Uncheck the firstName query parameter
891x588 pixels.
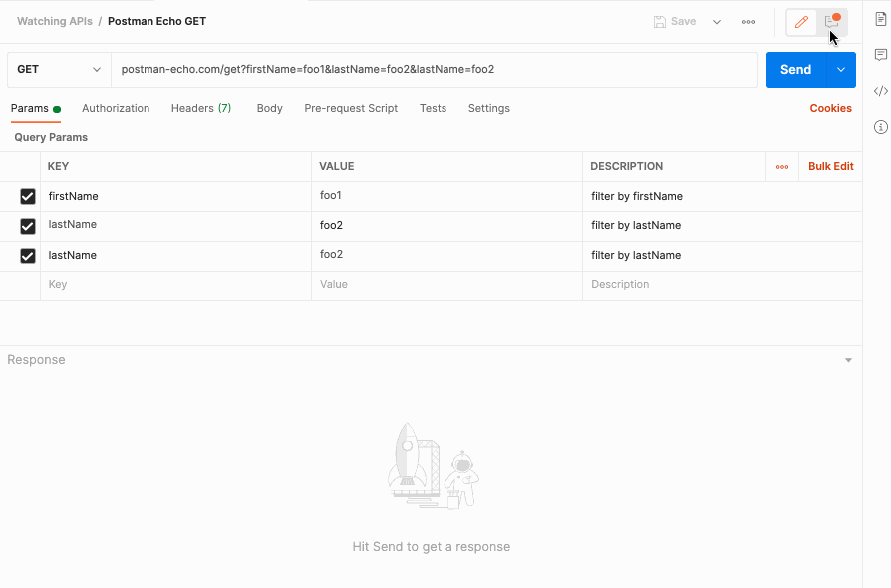click(x=28, y=196)
